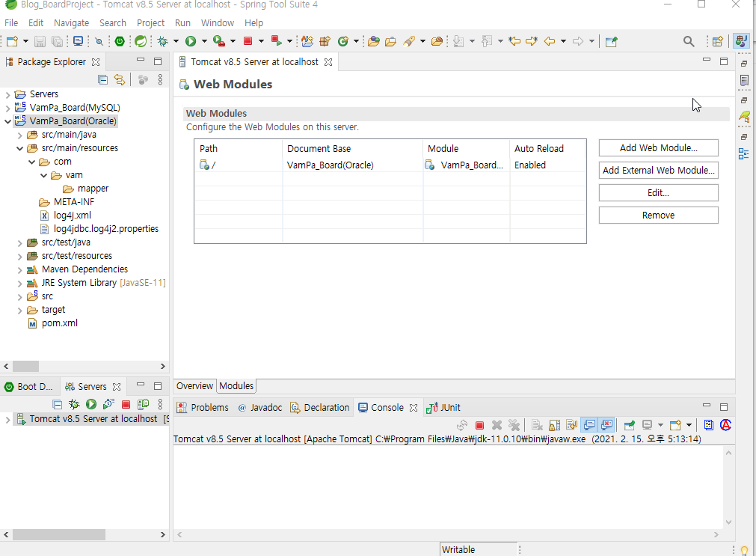Viewport: 756px width, 556px height.
Task: Click Servers view horizontal scrollbar thumb
Action: coord(59,534)
